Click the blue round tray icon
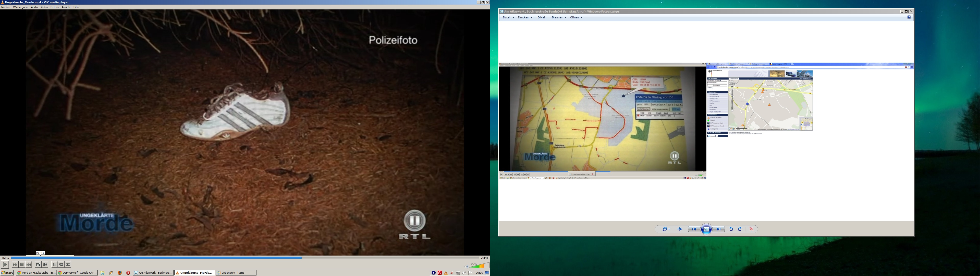980x276 pixels. click(x=433, y=273)
